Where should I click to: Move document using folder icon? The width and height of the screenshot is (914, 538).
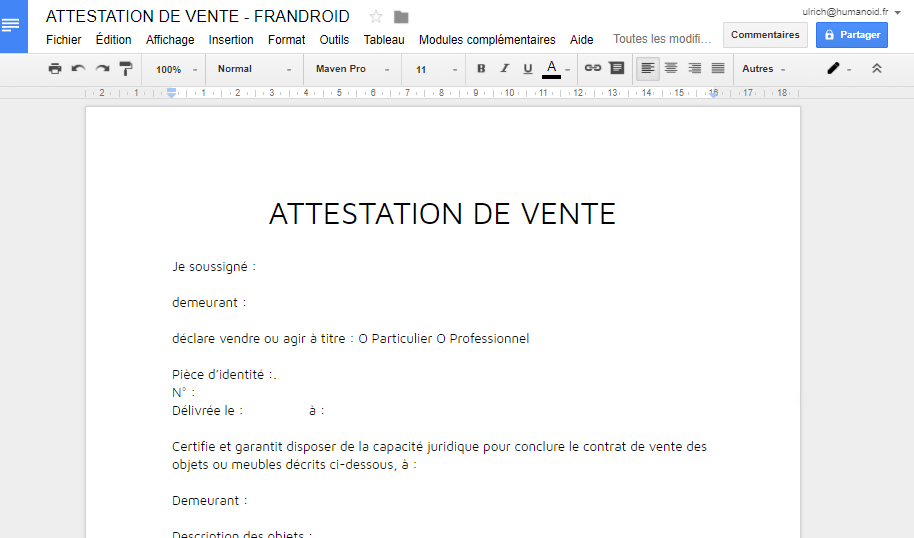401,17
